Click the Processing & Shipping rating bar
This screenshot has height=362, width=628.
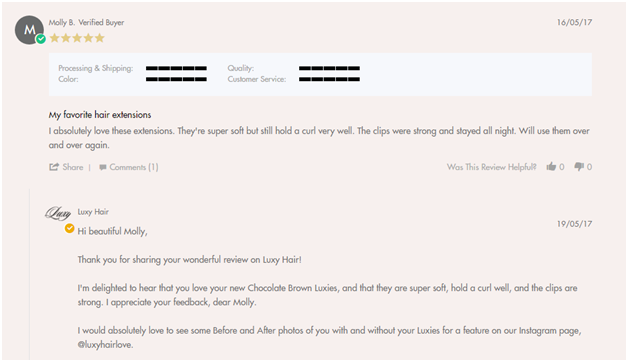176,68
